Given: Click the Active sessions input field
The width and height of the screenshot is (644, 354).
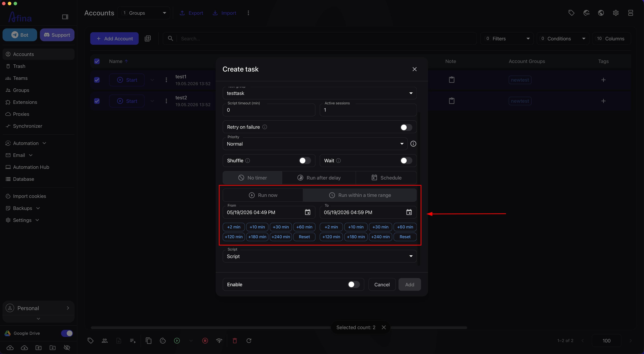Looking at the screenshot, I should pos(368,110).
